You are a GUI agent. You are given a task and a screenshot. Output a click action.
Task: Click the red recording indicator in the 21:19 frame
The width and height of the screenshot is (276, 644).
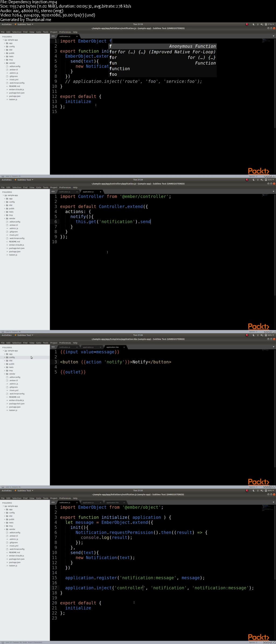[x=247, y=24]
